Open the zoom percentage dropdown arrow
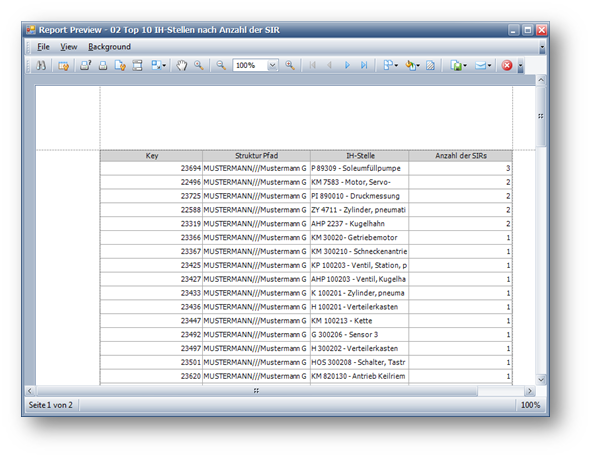592x459 pixels. 272,65
